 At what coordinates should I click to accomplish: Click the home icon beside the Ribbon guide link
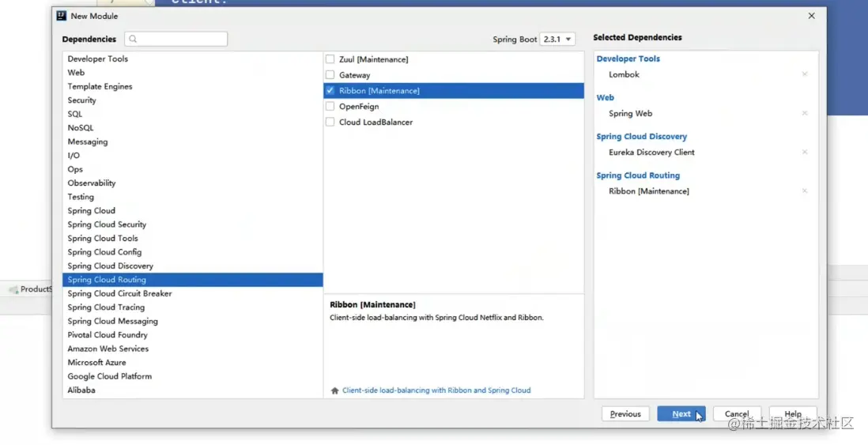(x=334, y=390)
